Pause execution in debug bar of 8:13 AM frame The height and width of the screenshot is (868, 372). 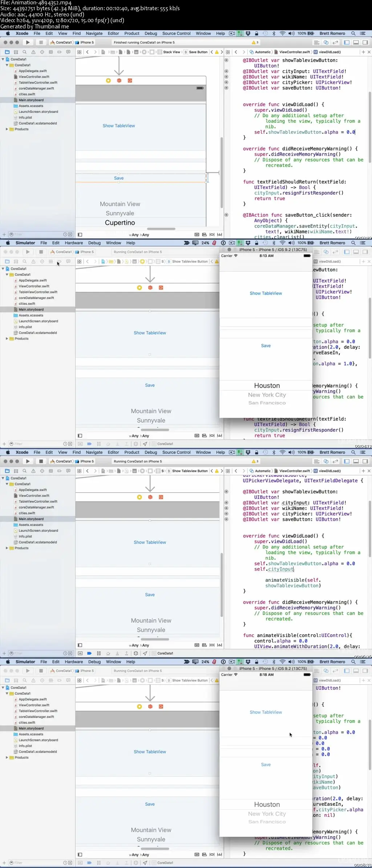(x=99, y=444)
